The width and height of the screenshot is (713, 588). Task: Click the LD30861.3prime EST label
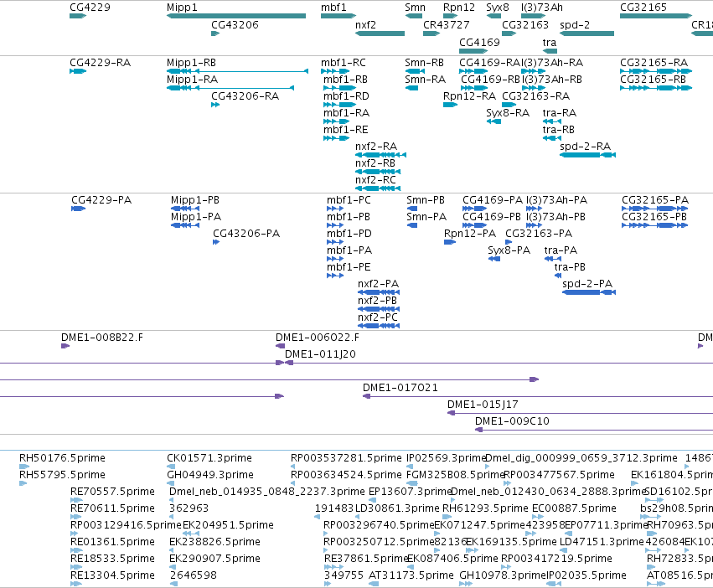click(397, 508)
